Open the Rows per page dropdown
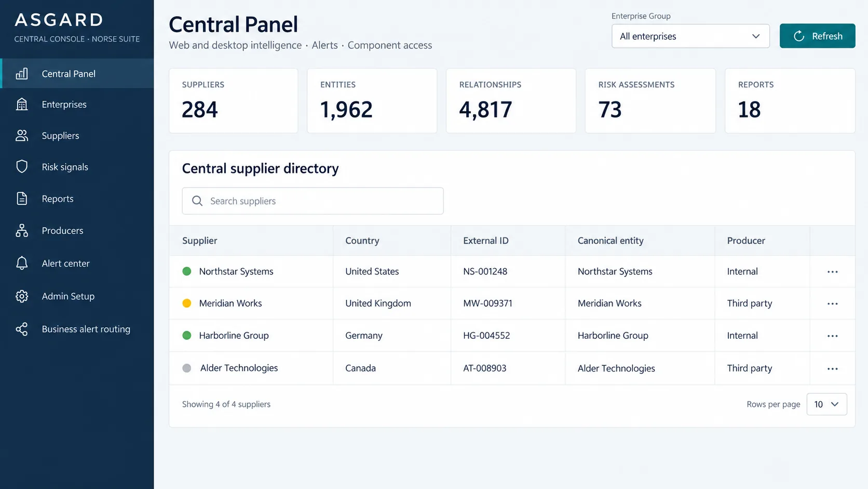 [826, 404]
